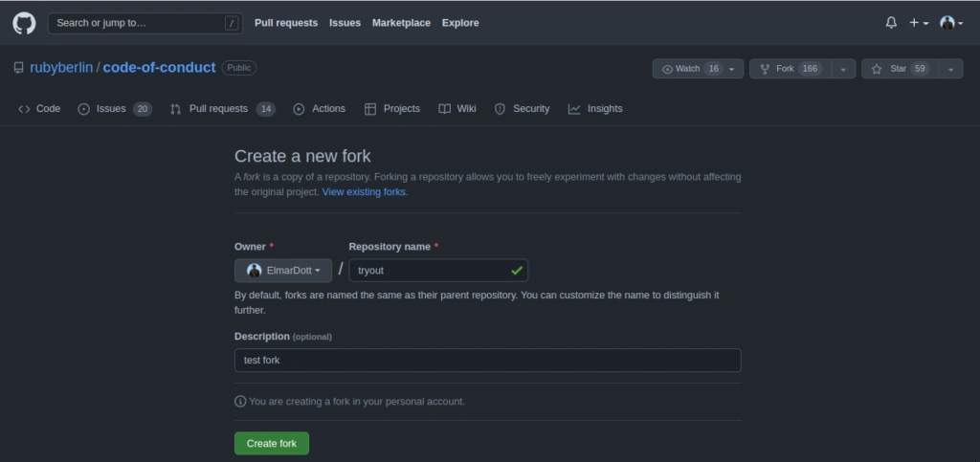Image resolution: width=980 pixels, height=462 pixels.
Task: Click the repository book icon beside rubyberlin
Action: pos(19,67)
